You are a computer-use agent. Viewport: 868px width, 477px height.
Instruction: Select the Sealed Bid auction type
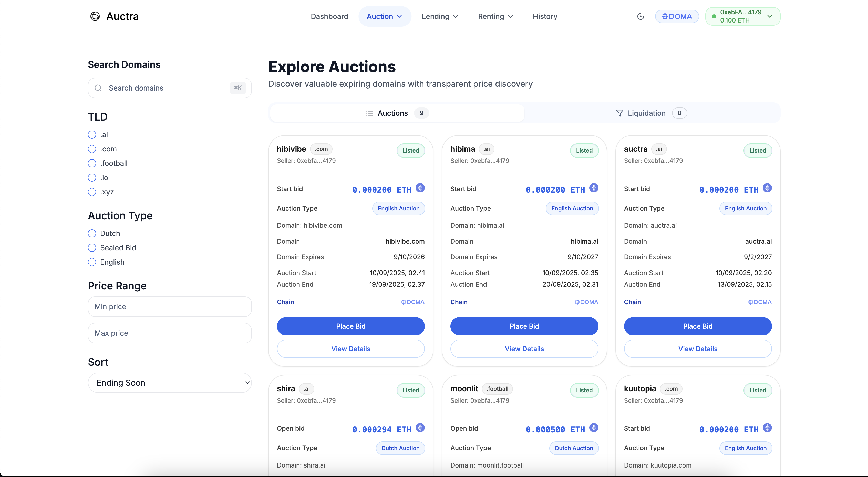(92, 248)
